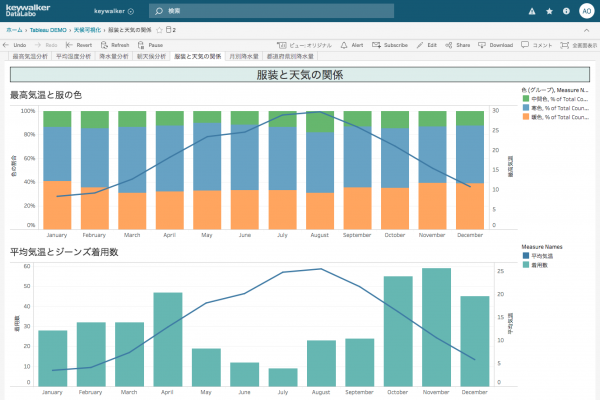The image size is (600, 400).
Task: Click the Undo text label
Action: click(20, 45)
